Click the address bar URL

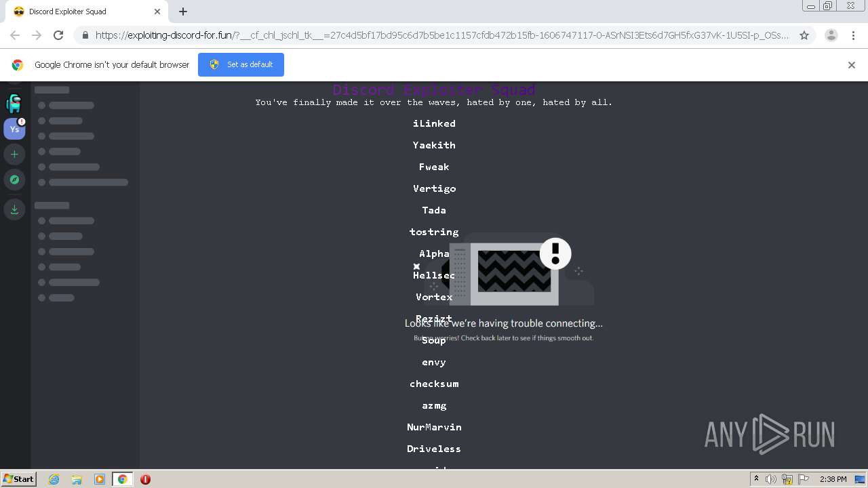pos(442,35)
